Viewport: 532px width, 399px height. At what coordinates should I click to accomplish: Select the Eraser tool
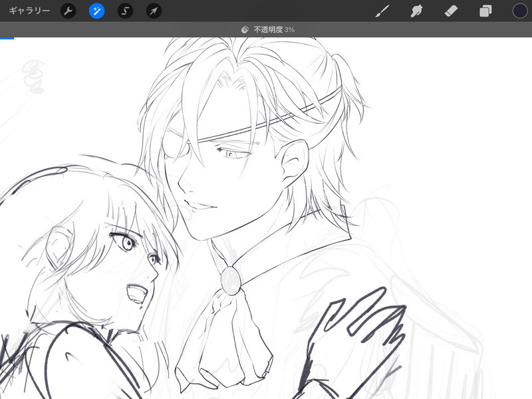coord(451,11)
